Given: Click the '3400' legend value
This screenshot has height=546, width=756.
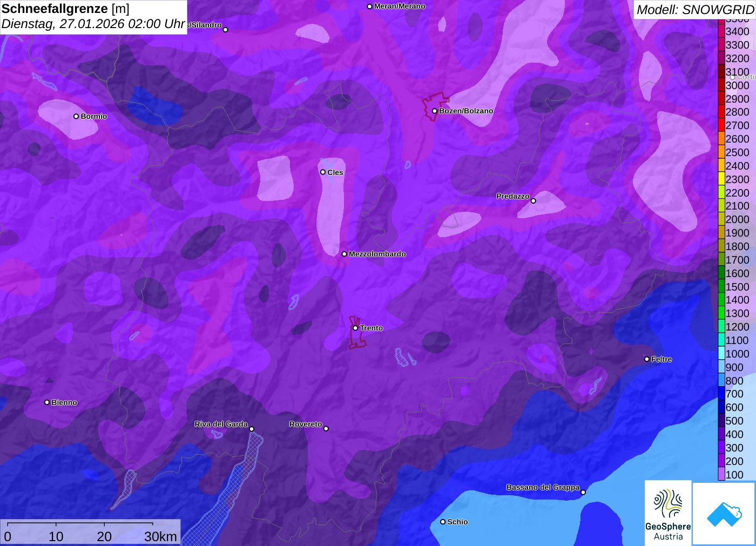Looking at the screenshot, I should tap(737, 31).
